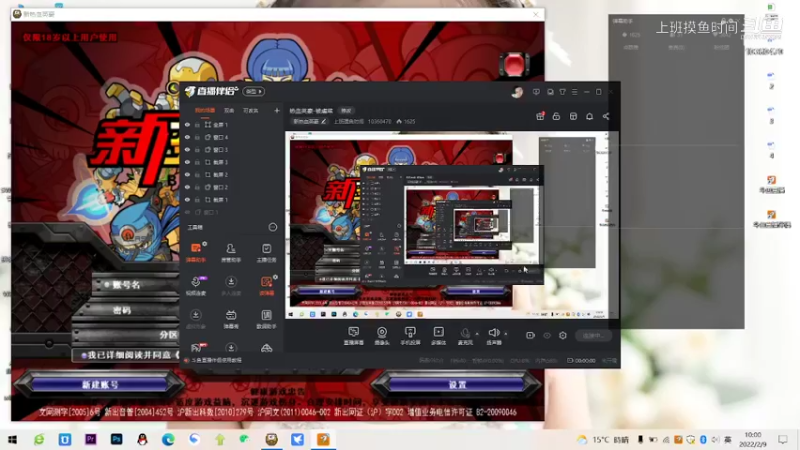Lock the 全屏 1 source layer
Screen dimensions: 800x450
tap(197, 124)
